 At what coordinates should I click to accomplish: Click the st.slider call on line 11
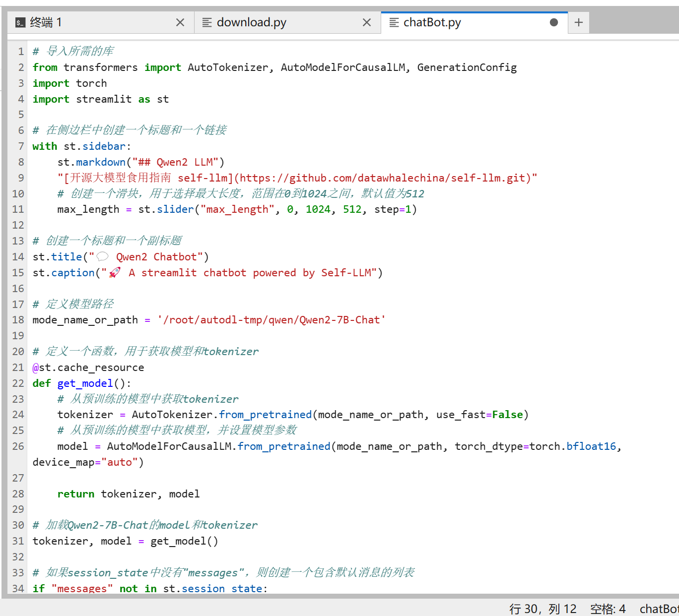(166, 209)
